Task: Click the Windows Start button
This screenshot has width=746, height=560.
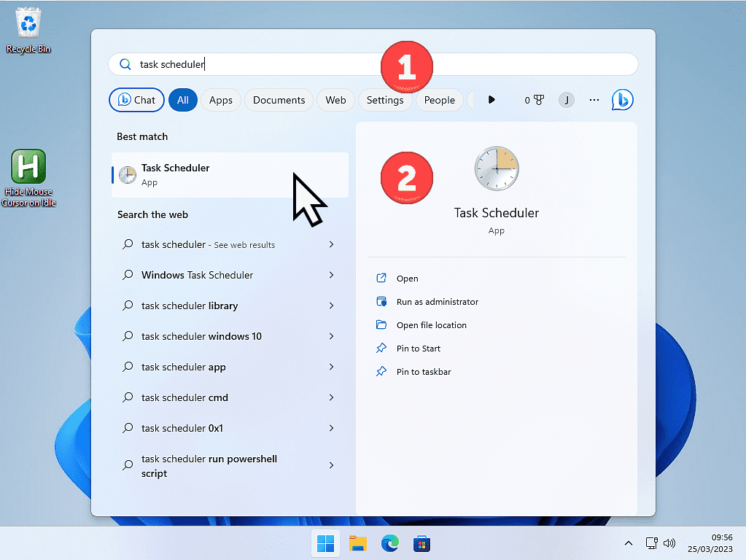Action: [x=325, y=543]
